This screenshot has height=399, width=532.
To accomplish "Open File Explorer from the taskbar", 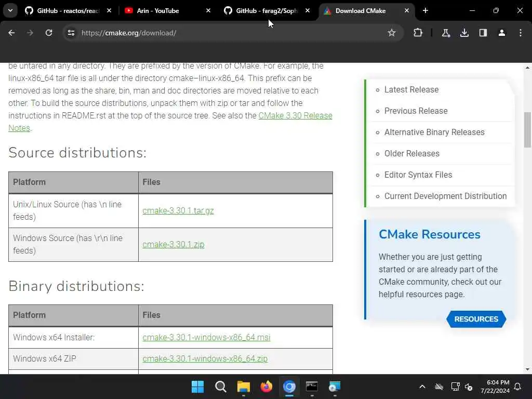I will [x=243, y=387].
